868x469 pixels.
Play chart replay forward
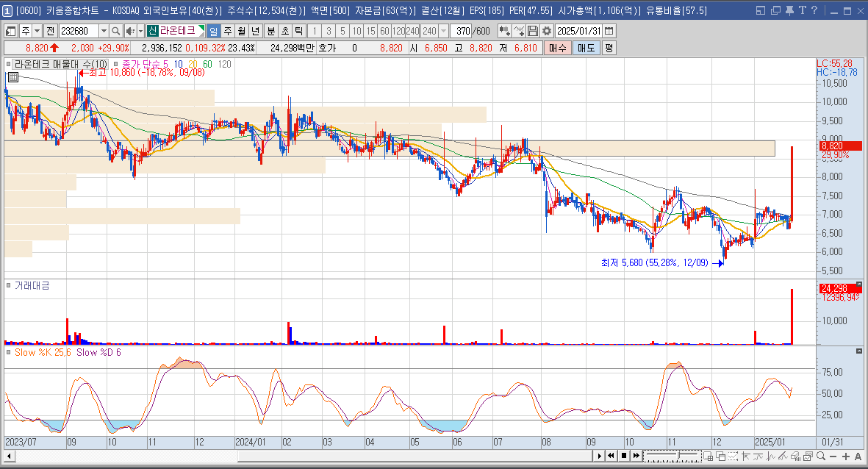(600, 457)
